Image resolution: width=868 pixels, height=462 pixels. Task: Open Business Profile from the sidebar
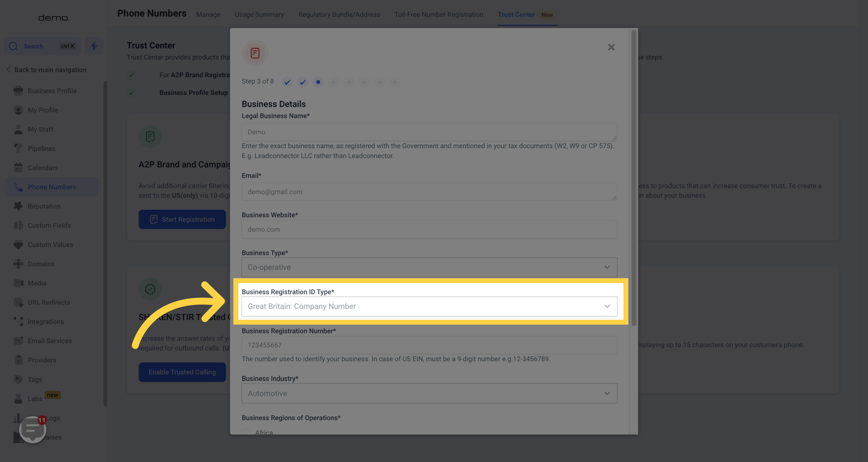tap(52, 91)
